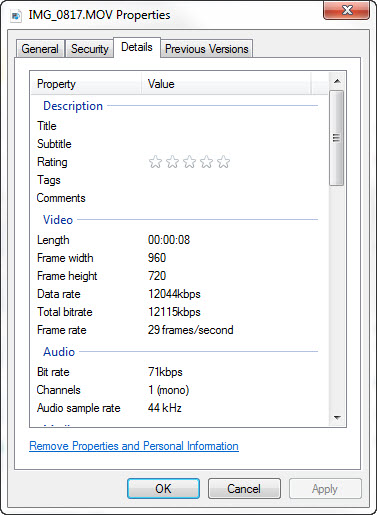
Task: Set rating to four stars
Action: click(x=206, y=162)
